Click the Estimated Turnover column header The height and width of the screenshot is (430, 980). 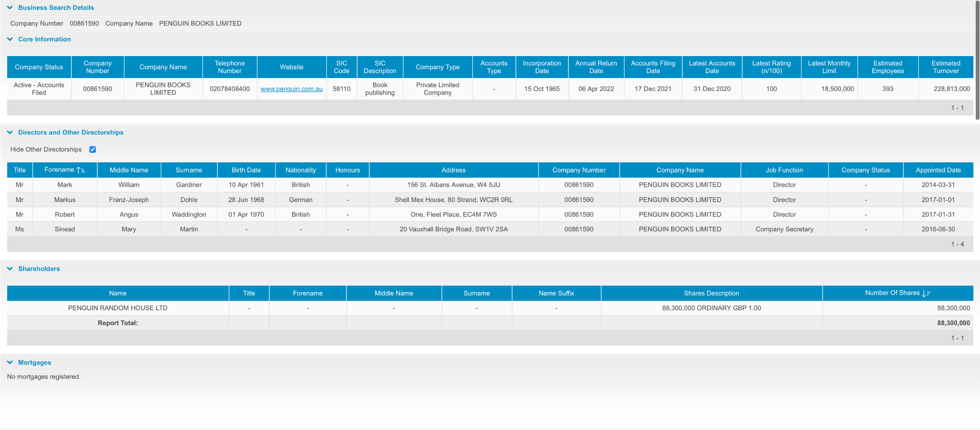(x=946, y=67)
